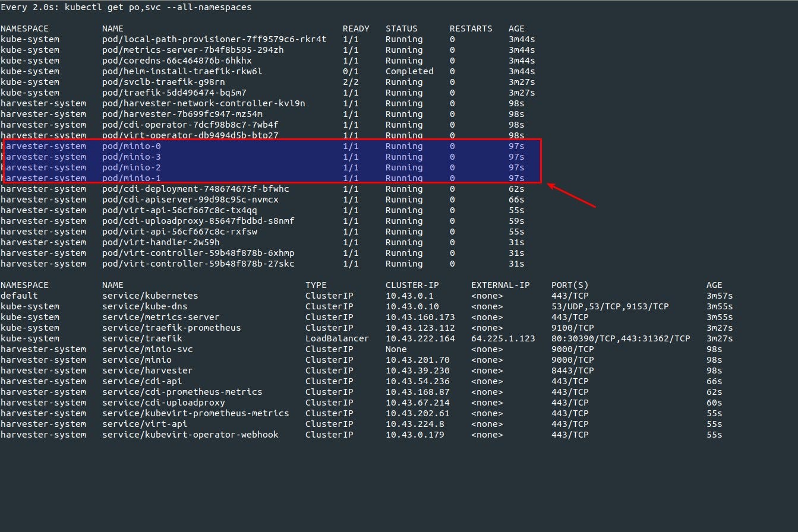Select service/traefik-prometheus
Viewport: 798px width, 532px height.
(x=171, y=328)
